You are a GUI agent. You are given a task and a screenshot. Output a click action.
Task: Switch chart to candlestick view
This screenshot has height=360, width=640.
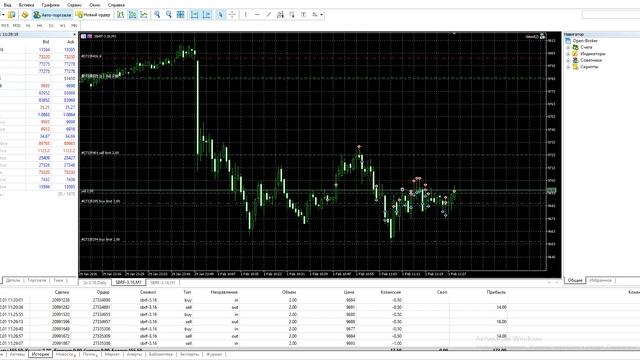tap(133, 15)
